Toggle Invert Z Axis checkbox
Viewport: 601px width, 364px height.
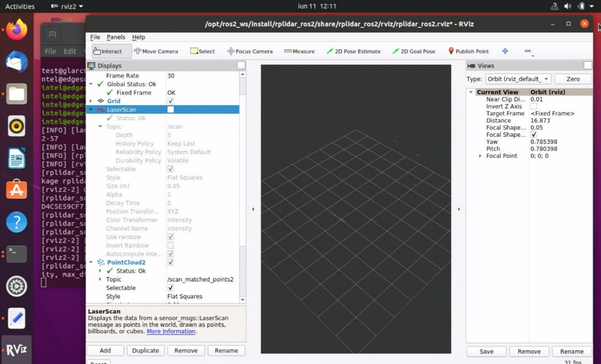click(x=534, y=106)
